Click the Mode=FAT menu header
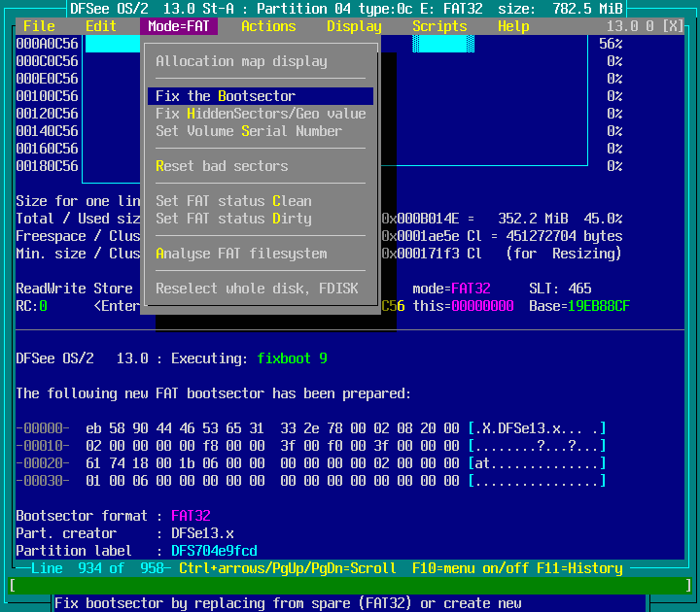 [x=179, y=26]
